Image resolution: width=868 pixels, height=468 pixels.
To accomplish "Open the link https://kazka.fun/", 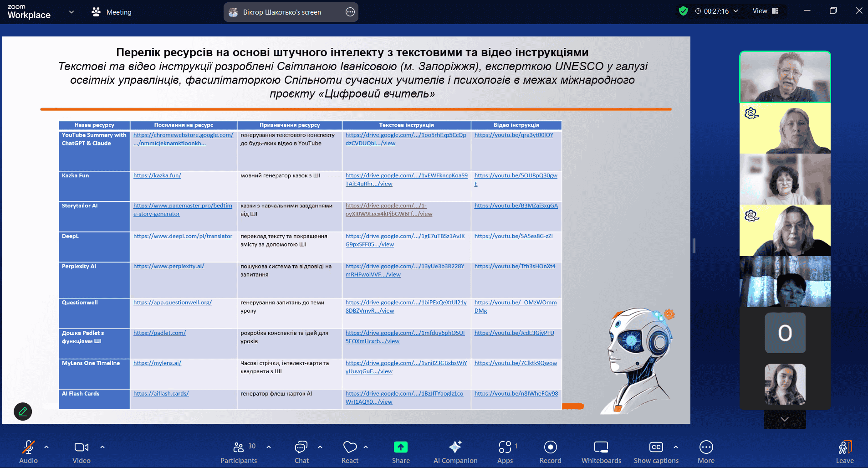I will pos(157,175).
